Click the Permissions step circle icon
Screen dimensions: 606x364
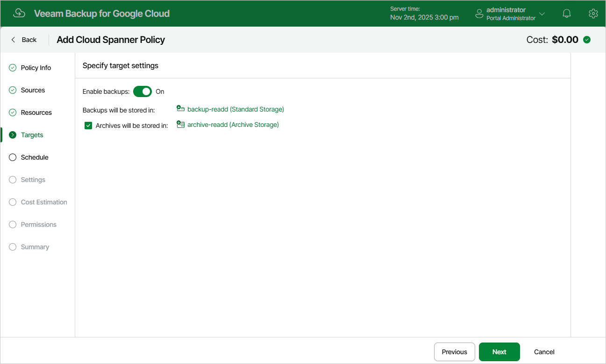tap(13, 224)
